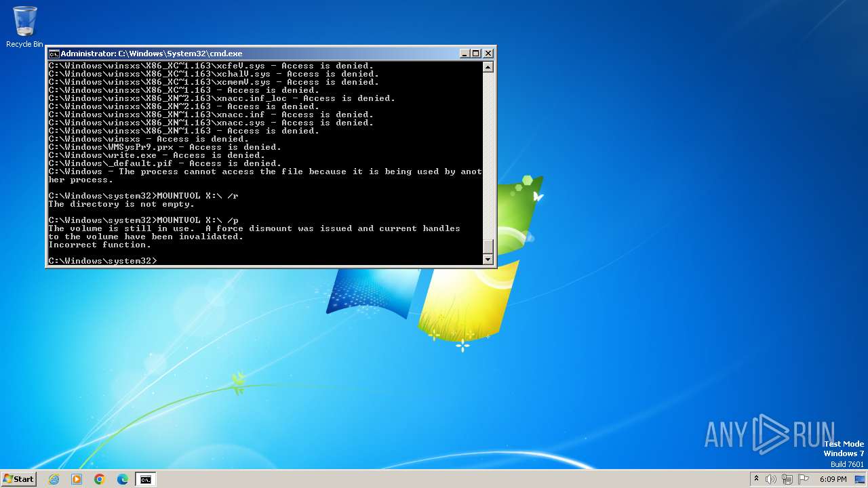Screen dimensions: 868x488
Task: Click the command prompt line C:\Windows\system32>
Action: pyautogui.click(x=103, y=261)
